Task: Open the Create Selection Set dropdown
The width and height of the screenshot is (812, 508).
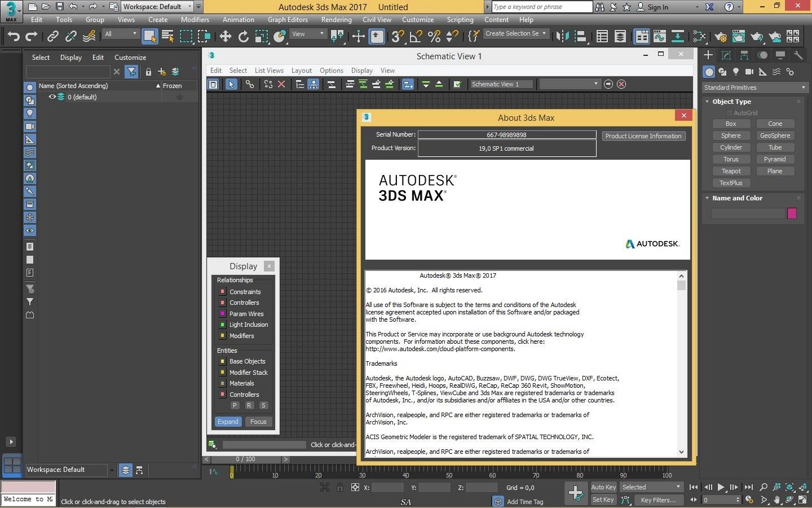Action: tap(516, 33)
